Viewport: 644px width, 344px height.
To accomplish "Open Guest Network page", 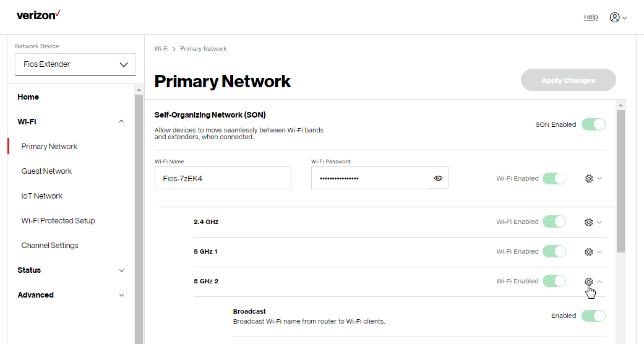I will 46,171.
